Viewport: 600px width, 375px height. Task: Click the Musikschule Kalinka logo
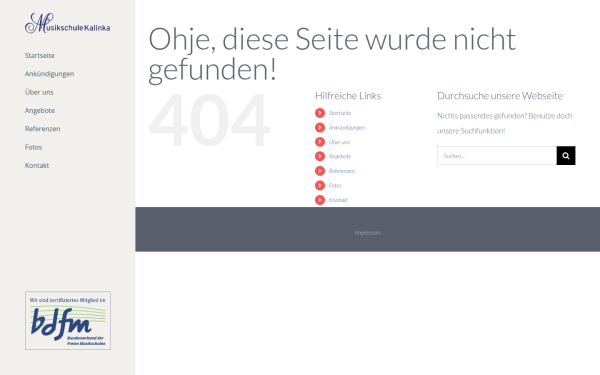click(67, 23)
